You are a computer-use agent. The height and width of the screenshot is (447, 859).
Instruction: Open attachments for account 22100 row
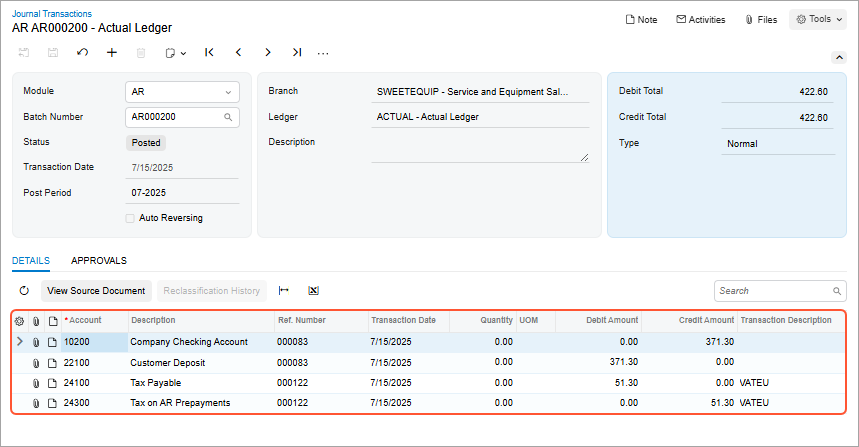tap(36, 362)
